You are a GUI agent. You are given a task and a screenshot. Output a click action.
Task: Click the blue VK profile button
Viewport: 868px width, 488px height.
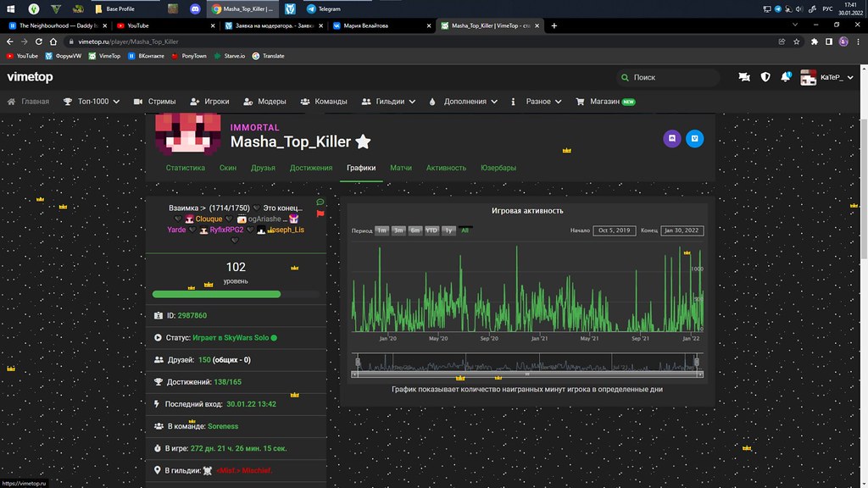tap(695, 138)
